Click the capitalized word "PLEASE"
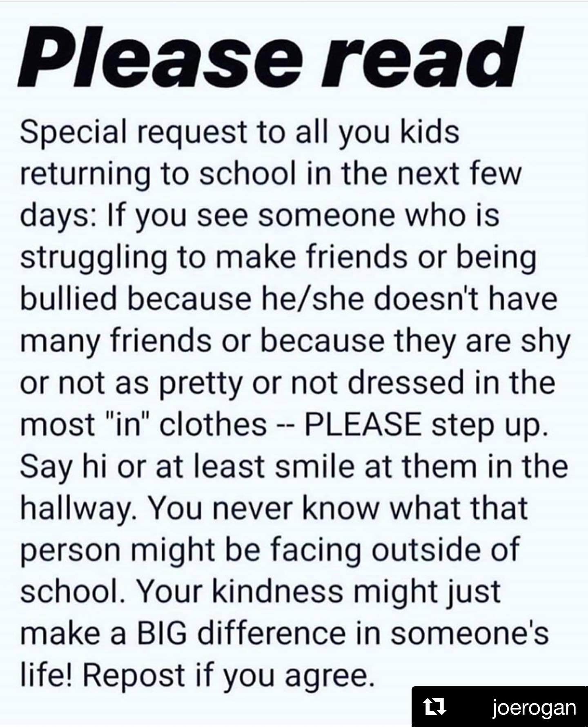The height and width of the screenshot is (727, 588). pyautogui.click(x=363, y=425)
